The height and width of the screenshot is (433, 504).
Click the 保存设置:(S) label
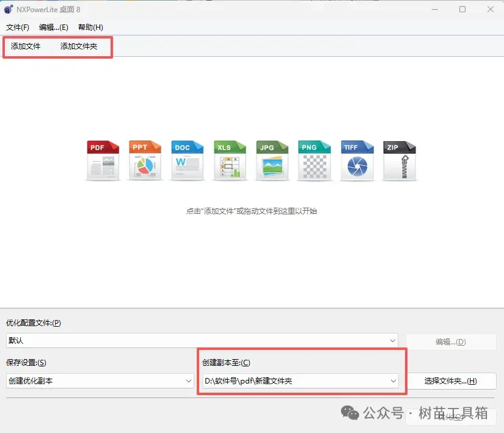(26, 363)
